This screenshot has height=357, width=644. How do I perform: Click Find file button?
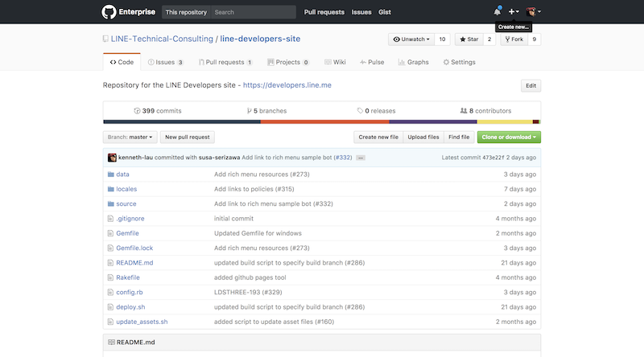[x=459, y=137]
